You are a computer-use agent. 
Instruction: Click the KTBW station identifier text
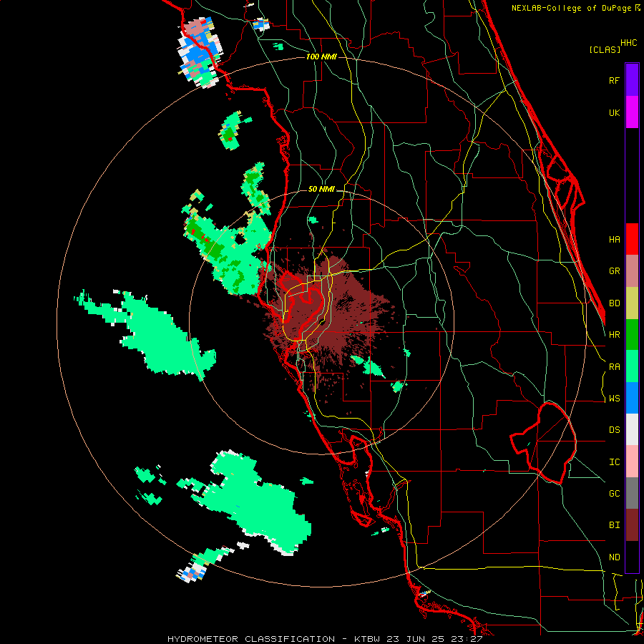coord(367,639)
